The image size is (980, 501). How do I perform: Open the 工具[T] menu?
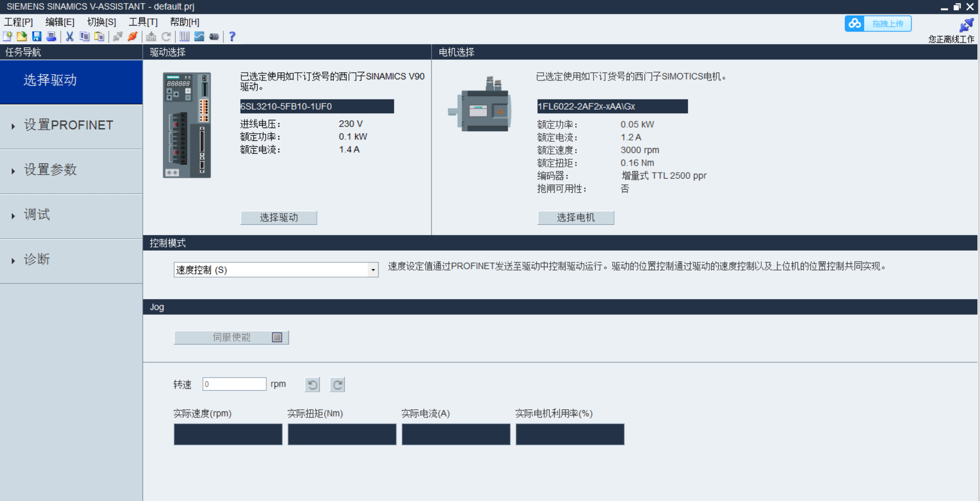point(143,22)
